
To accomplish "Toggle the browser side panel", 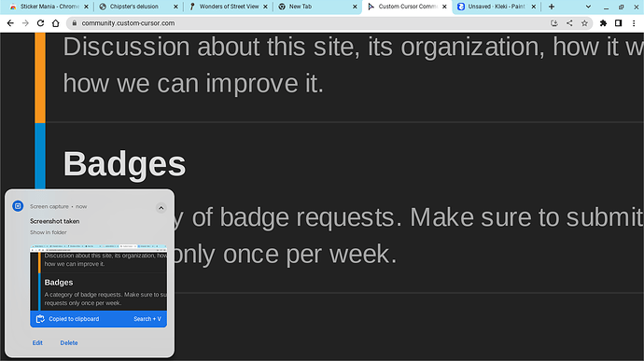I will [618, 23].
